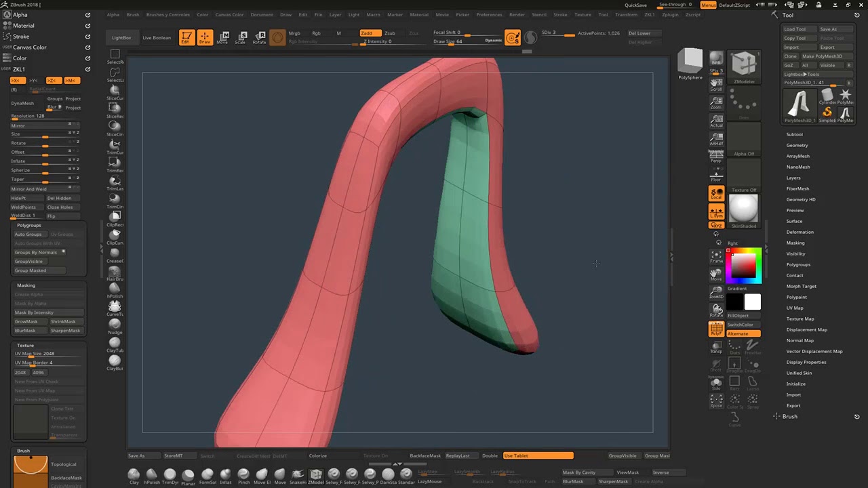Expand the UV Map section
Screen dimensions: 868x488
795,308
